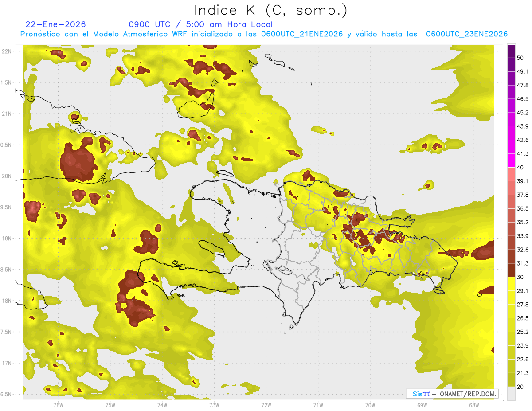Click the '0900 UTC / 5:00 am Hora Local' text
The height and width of the screenshot is (411, 532).
pos(201,24)
